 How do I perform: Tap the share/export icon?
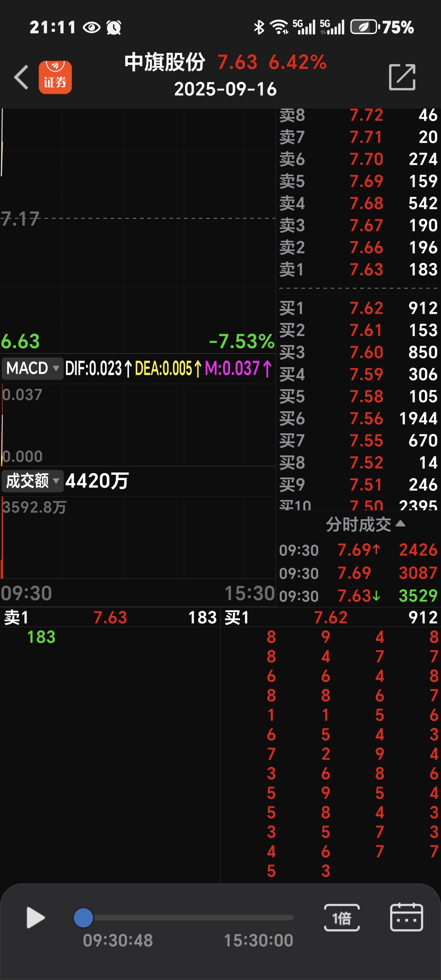pyautogui.click(x=402, y=77)
